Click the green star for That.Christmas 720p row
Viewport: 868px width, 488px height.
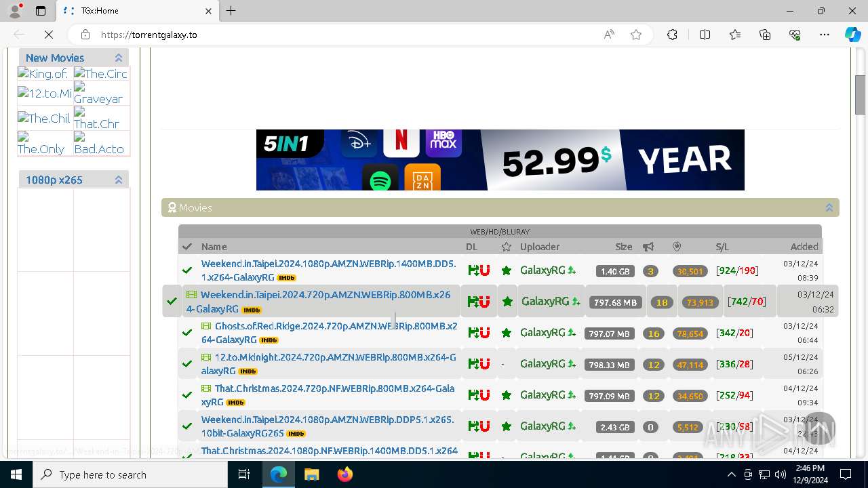[506, 395]
